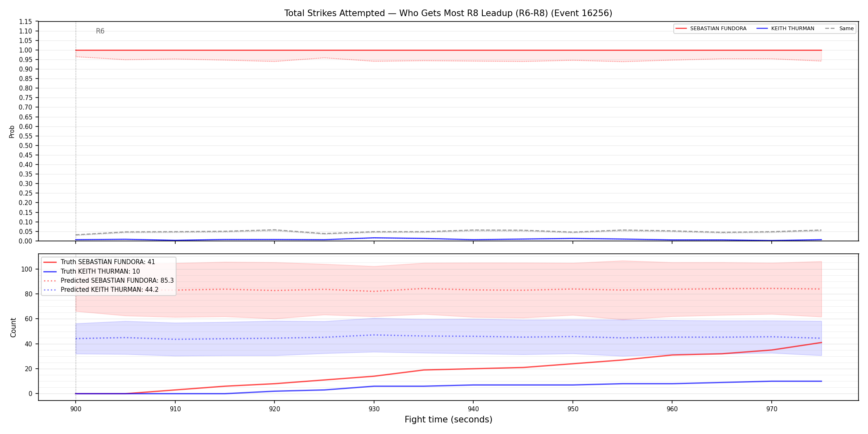This screenshot has width=868, height=434.
Task: Click the Count y-axis label
Action: click(x=13, y=327)
